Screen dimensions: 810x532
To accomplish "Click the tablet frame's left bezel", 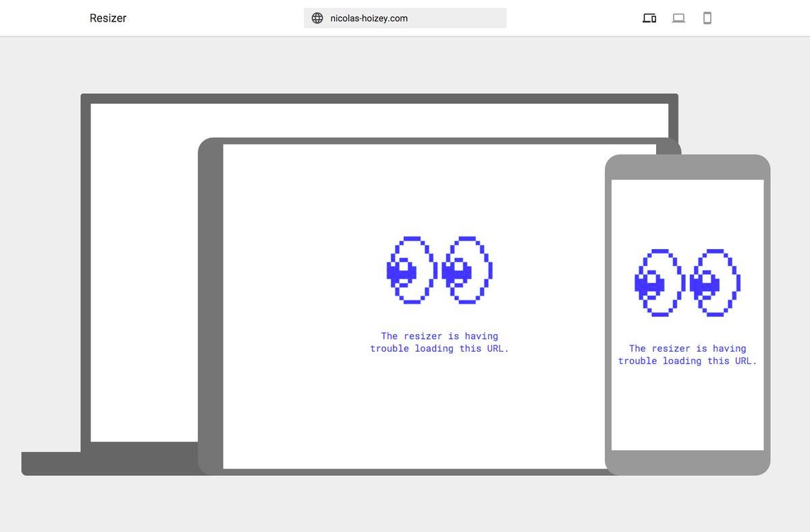I will point(211,304).
